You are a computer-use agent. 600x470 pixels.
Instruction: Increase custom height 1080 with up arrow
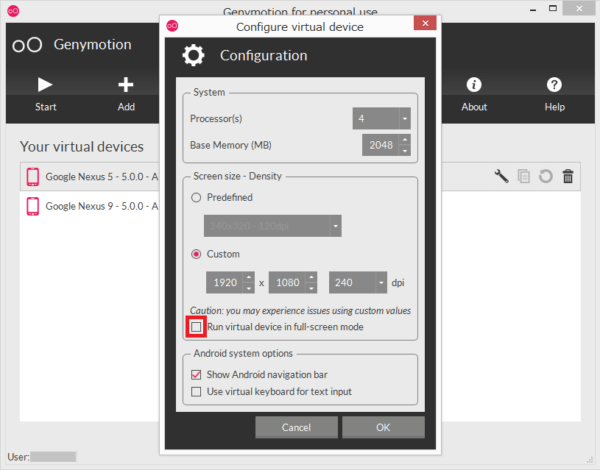point(311,277)
